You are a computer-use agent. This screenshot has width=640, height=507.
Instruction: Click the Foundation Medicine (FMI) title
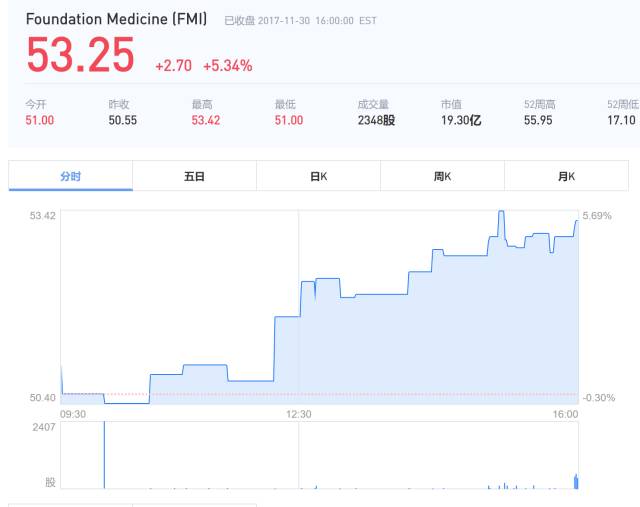116,19
